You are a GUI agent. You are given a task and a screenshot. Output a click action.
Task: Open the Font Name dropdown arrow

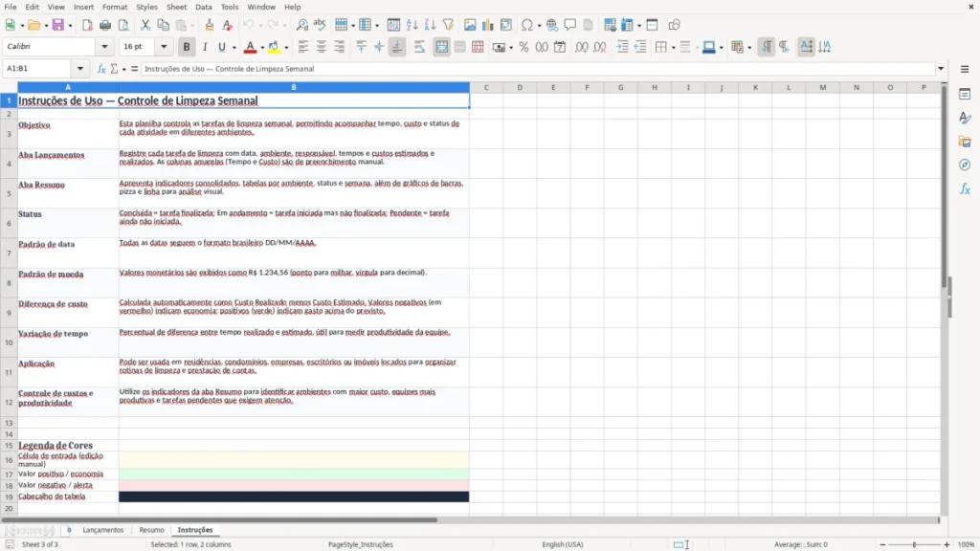[x=104, y=46]
